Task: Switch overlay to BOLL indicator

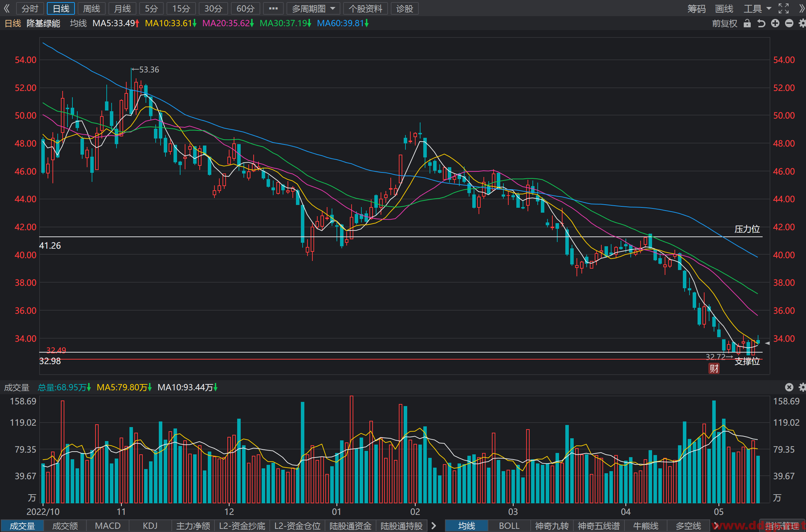Action: [509, 526]
